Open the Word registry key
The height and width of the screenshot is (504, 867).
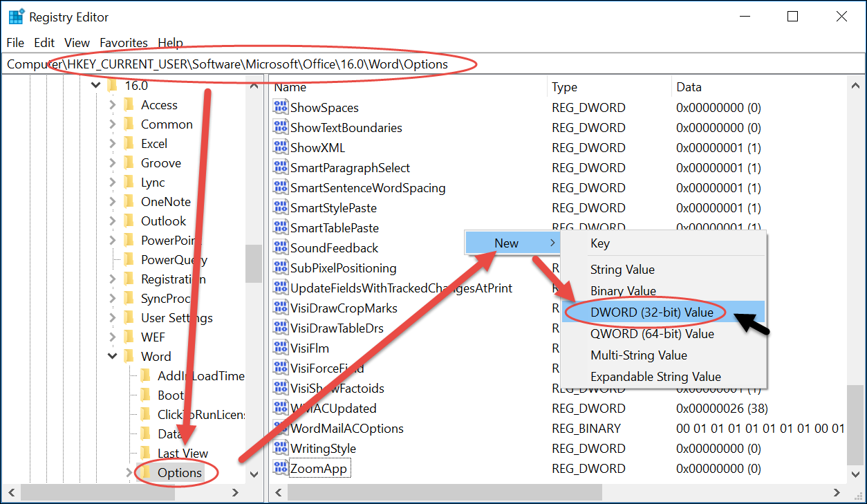tap(155, 356)
